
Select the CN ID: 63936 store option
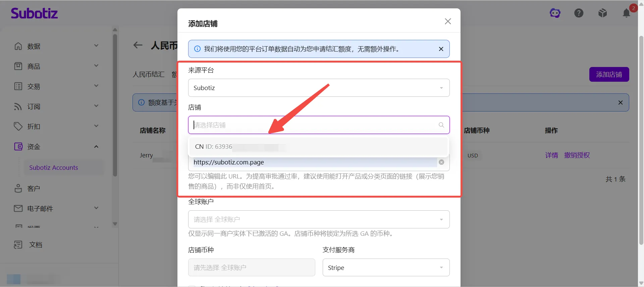click(x=319, y=147)
